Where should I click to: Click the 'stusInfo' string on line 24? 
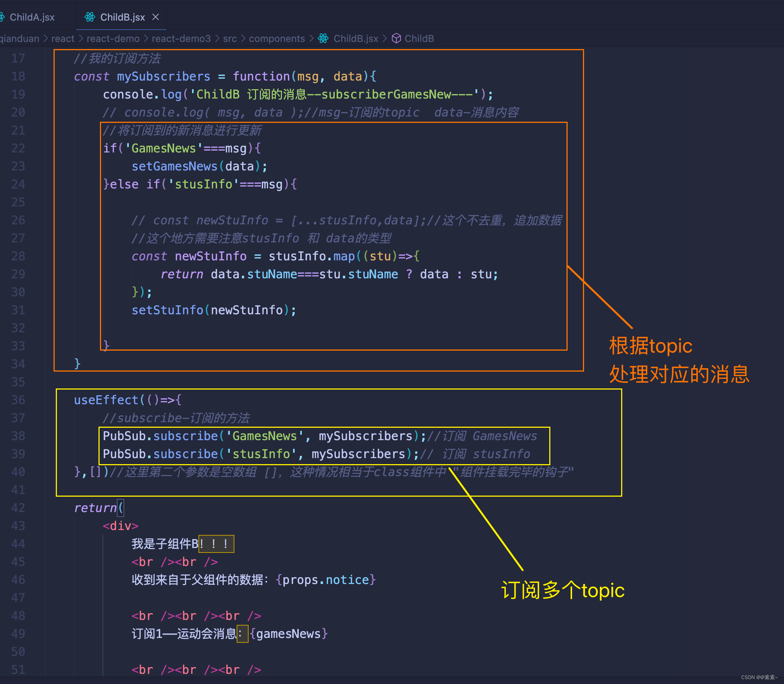[203, 184]
